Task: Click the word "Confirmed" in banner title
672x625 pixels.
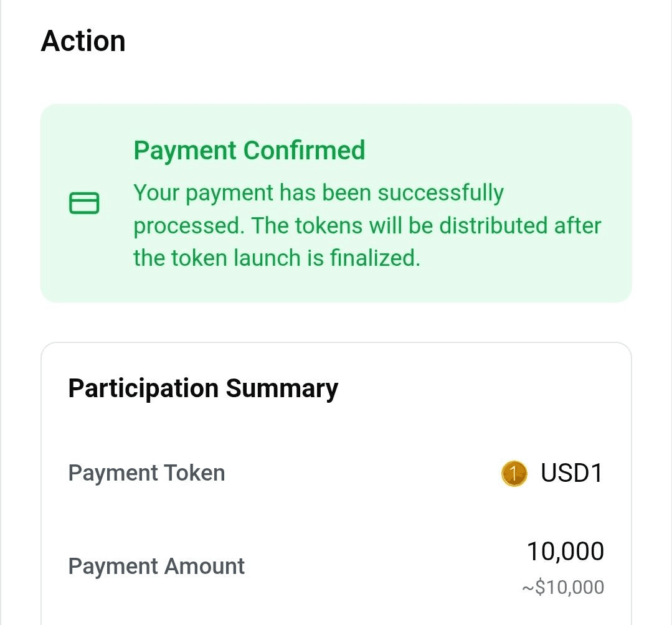Action: coord(304,151)
